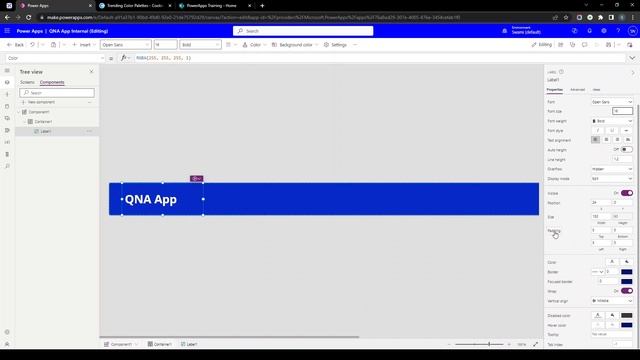The width and height of the screenshot is (640, 360).
Task: Switch to the Screens tab in Tree view
Action: [x=27, y=82]
